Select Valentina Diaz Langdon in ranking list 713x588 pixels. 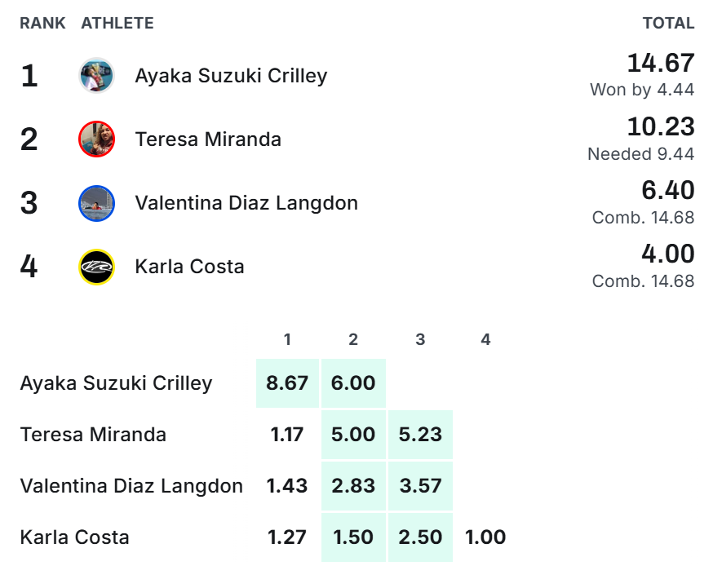point(246,203)
